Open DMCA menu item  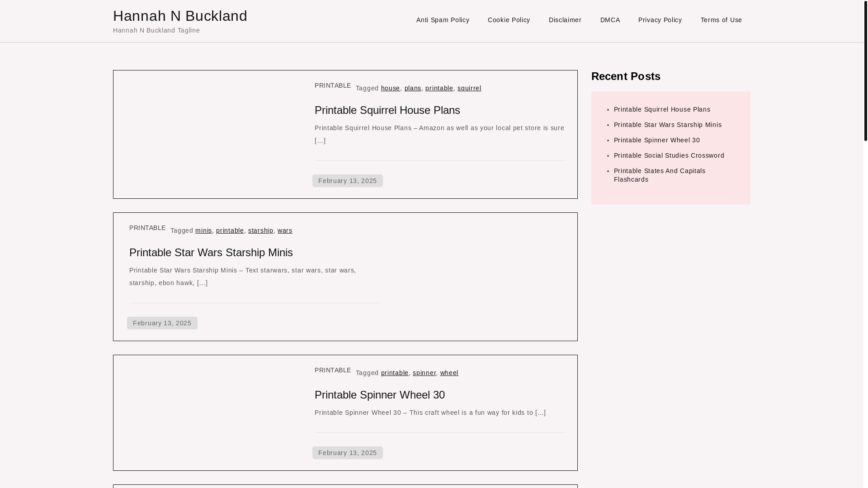coord(610,20)
